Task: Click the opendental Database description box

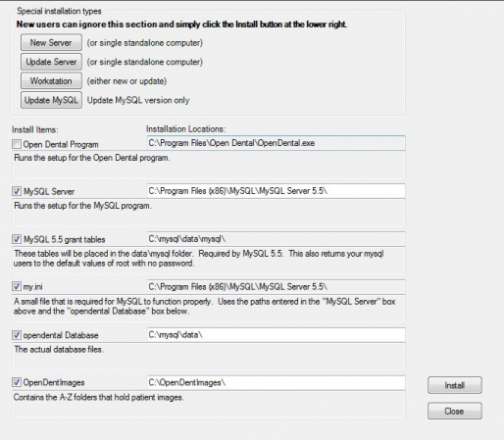Action: pyautogui.click(x=209, y=357)
